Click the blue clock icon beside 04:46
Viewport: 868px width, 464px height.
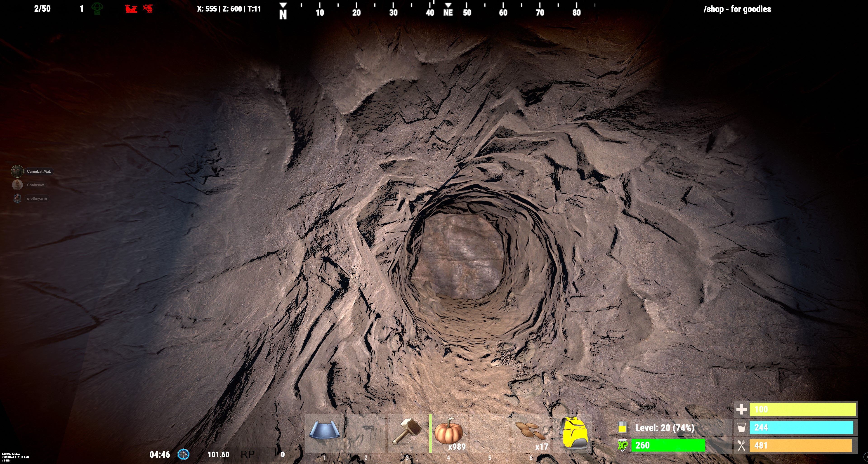point(183,454)
